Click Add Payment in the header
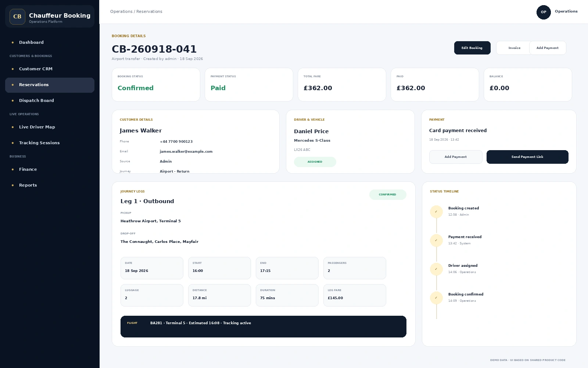Screen dimensions: 588x368 [547, 48]
